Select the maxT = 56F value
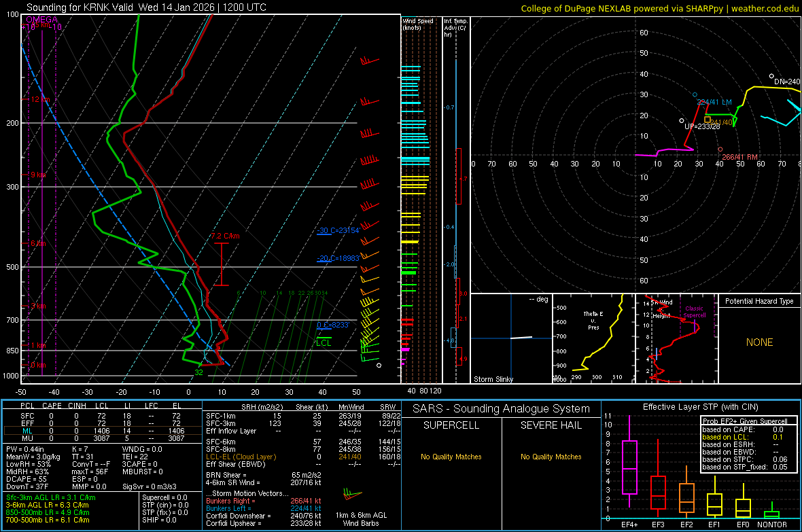The width and height of the screenshot is (802, 532). [x=90, y=472]
